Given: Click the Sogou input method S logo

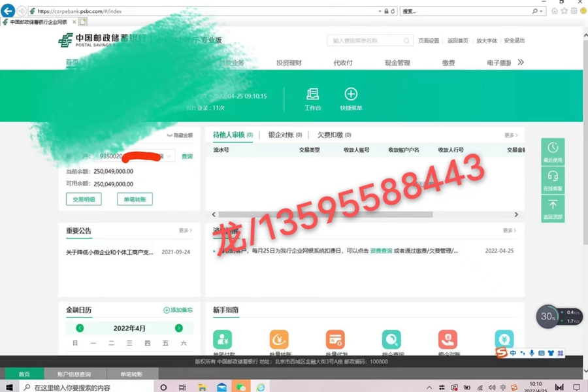Looking at the screenshot, I should pos(501,353).
